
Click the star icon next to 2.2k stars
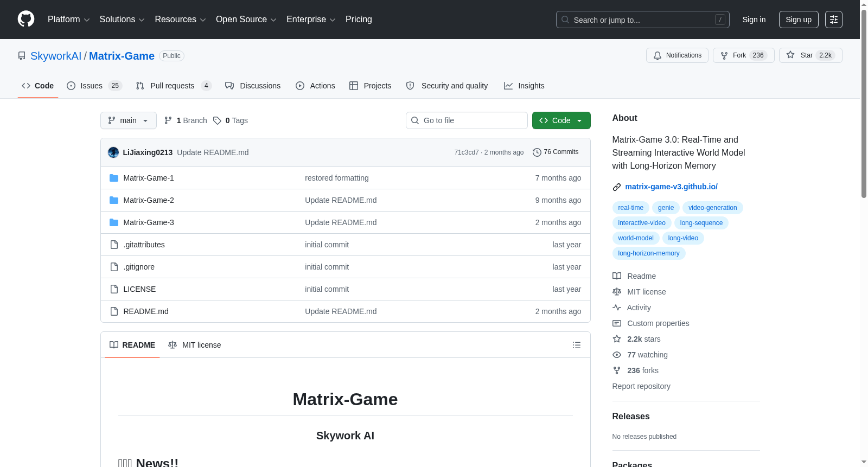(x=617, y=339)
